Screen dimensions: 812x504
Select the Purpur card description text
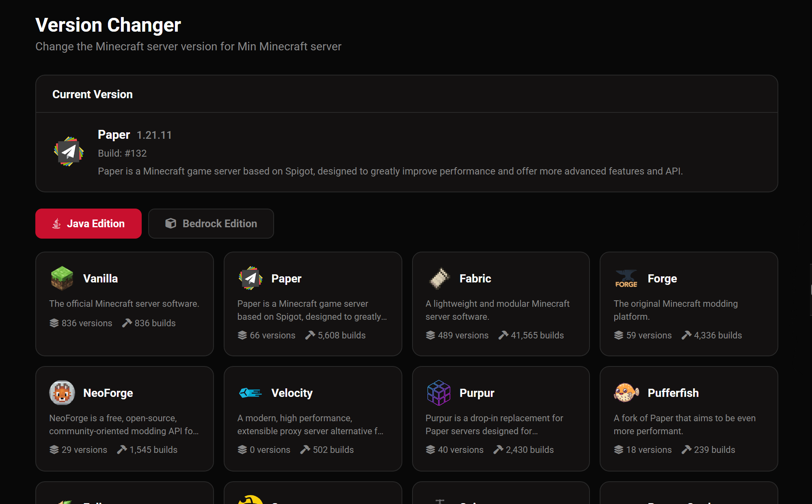(x=494, y=424)
